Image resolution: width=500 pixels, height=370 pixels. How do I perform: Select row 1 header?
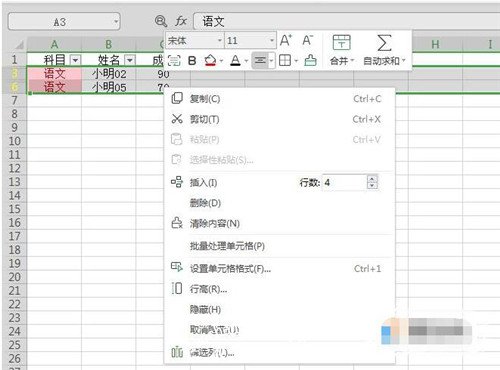15,59
